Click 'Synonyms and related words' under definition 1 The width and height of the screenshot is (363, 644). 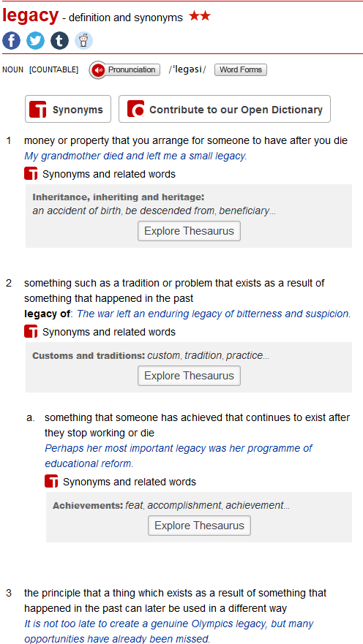click(109, 174)
